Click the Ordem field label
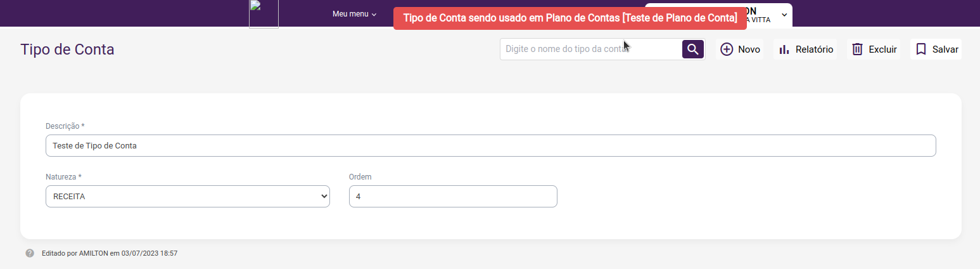The width and height of the screenshot is (980, 269). [x=360, y=177]
